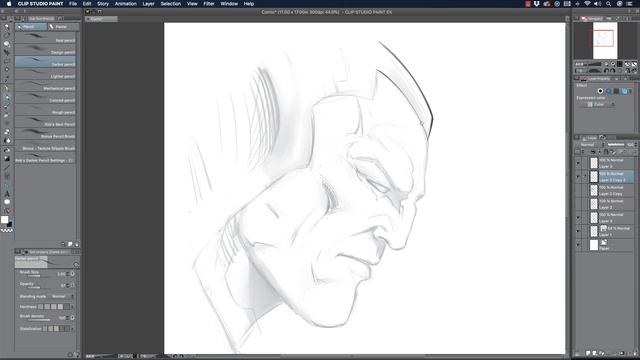Screen dimensions: 640x360
Task: Expand the Hardness options arrow
Action: [72, 307]
